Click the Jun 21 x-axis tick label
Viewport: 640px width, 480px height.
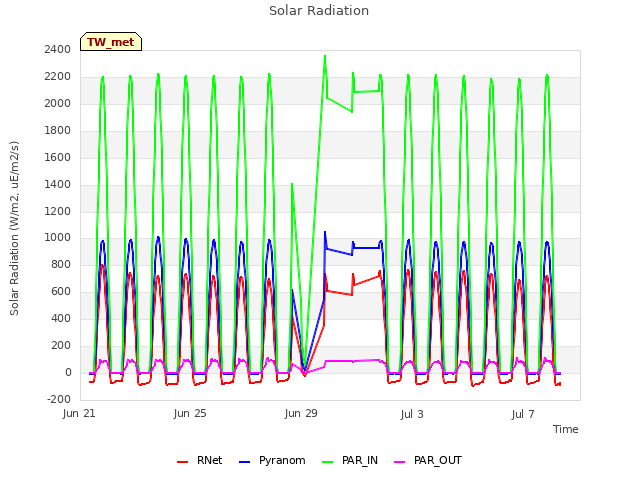click(79, 413)
